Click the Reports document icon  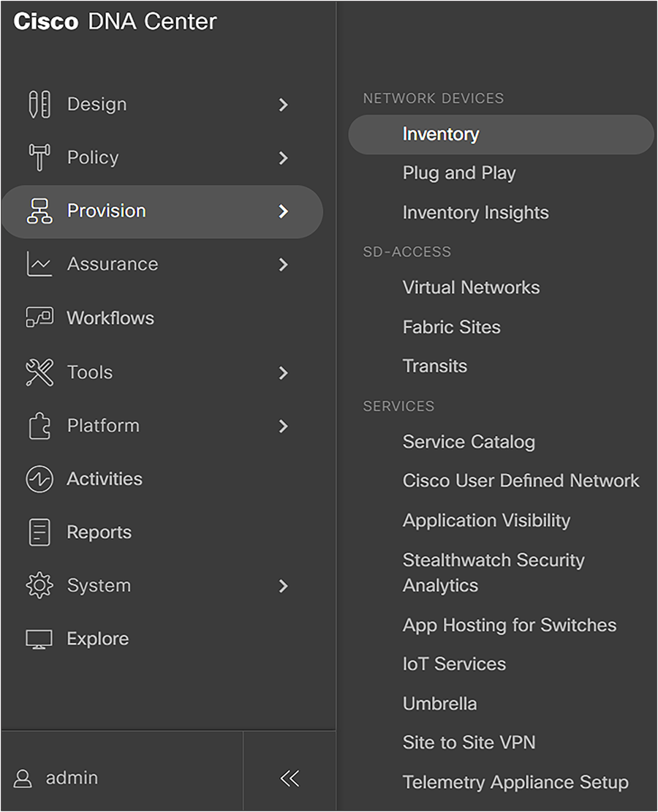[x=39, y=533]
